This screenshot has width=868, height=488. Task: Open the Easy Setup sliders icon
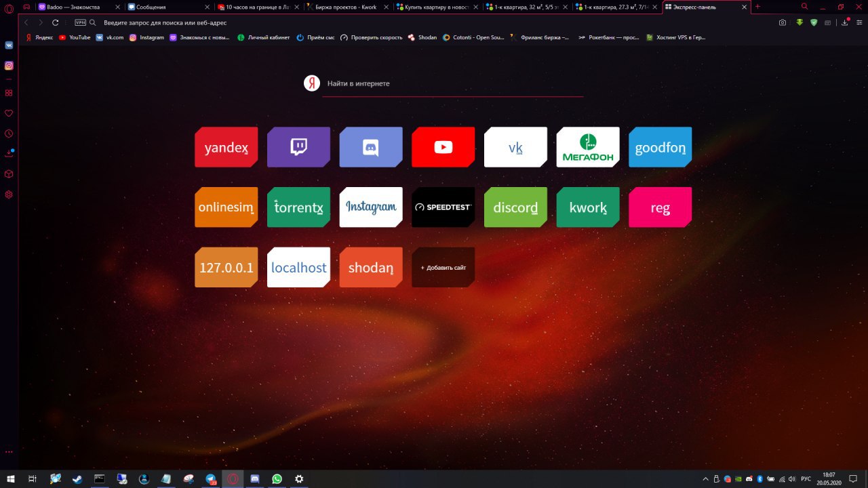pyautogui.click(x=859, y=22)
